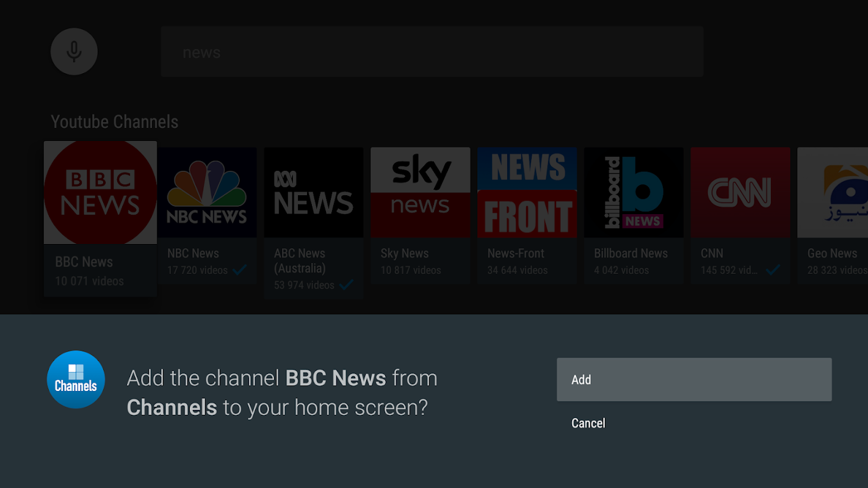
Task: Click the 'Geo News' card title text
Action: coord(833,253)
